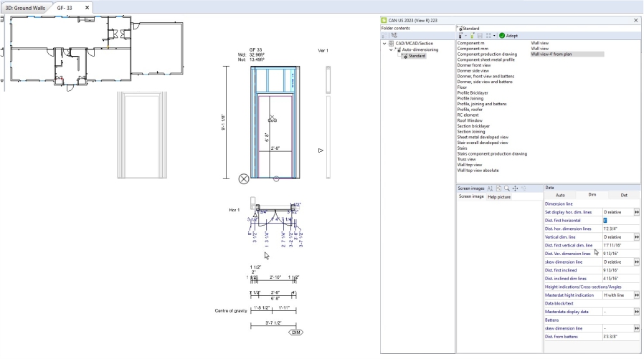Open the Help picture tab
644x359 pixels.
(x=499, y=196)
